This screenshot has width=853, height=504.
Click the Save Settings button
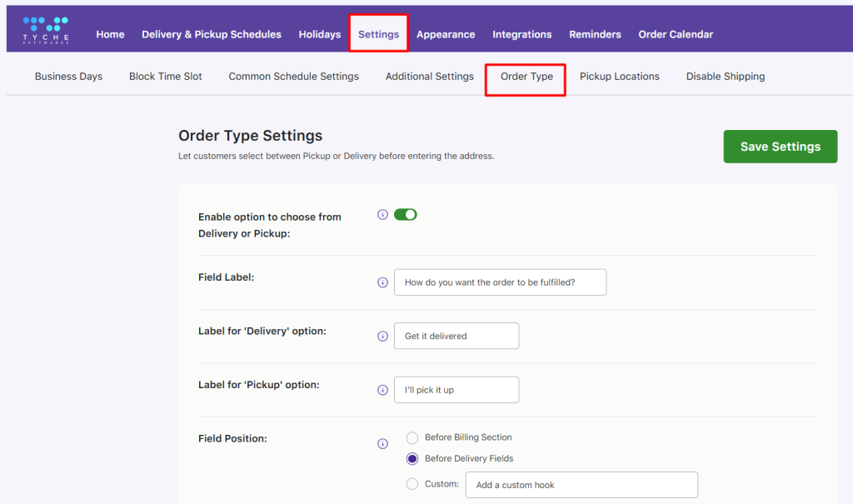[780, 146]
